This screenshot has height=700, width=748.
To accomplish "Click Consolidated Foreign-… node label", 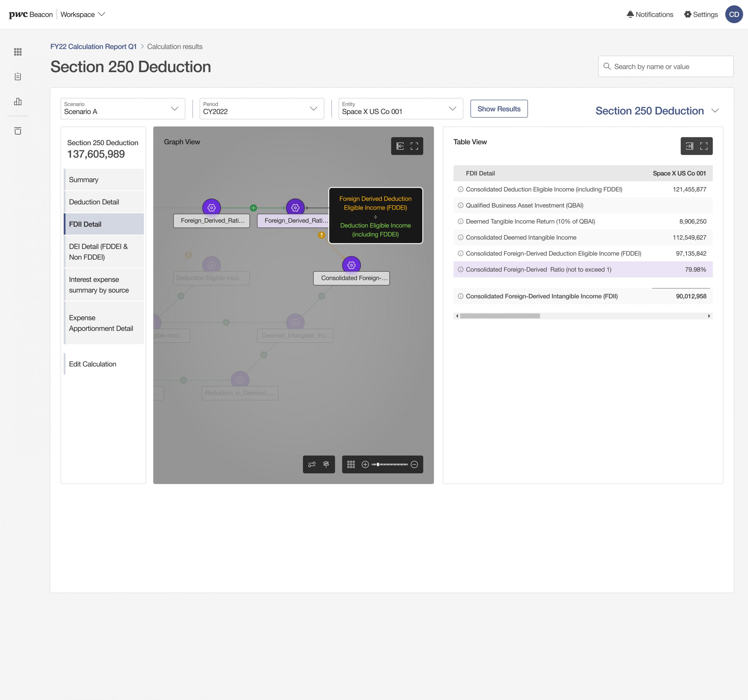I will (x=352, y=278).
